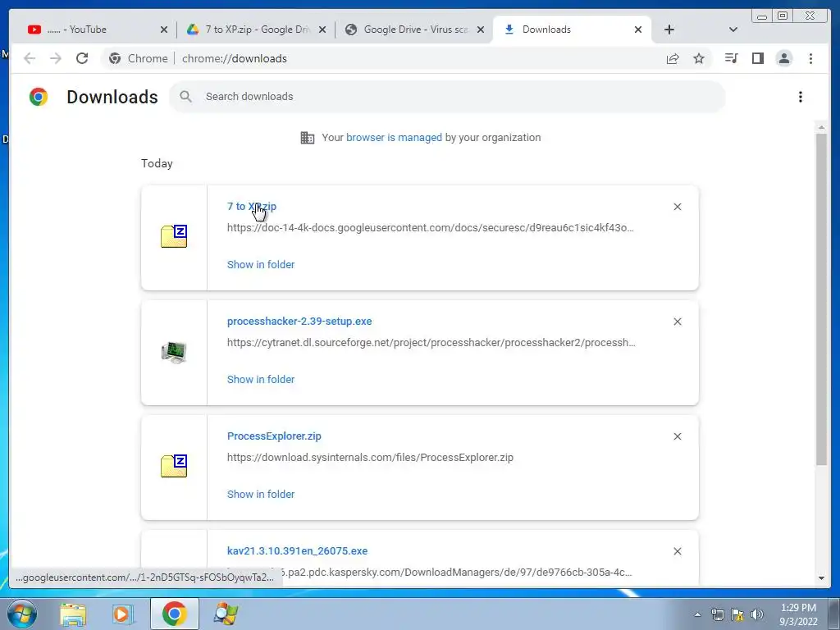
Task: Open the media controls icon
Action: [731, 58]
